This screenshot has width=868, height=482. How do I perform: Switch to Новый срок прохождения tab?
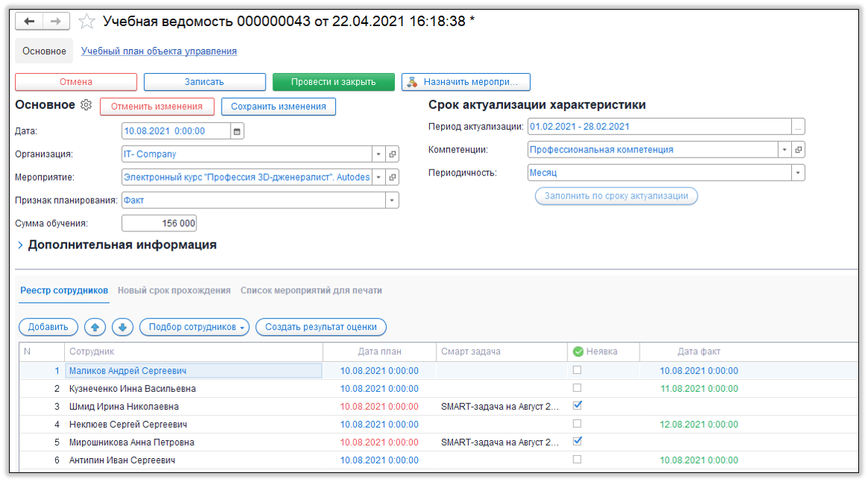click(177, 290)
